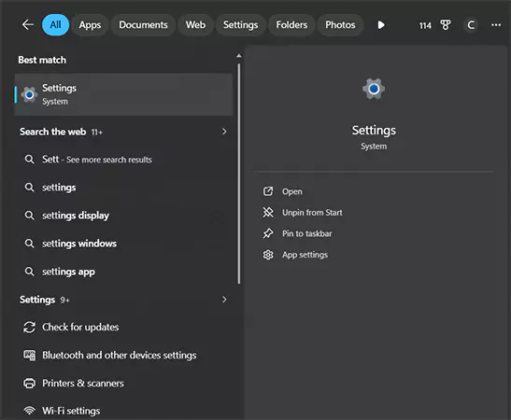Click the Best match heading

tap(42, 60)
